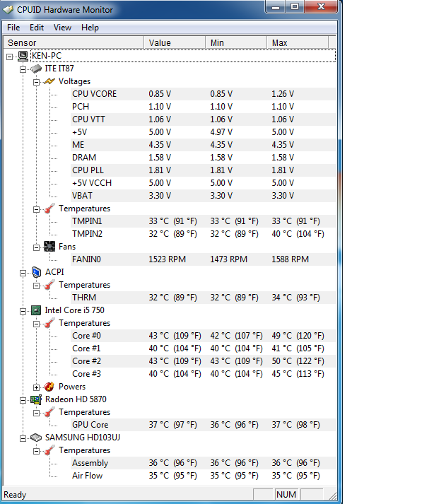The height and width of the screenshot is (504, 434).
Task: Click the Intel Core i5 750 processor icon
Action: click(x=36, y=310)
